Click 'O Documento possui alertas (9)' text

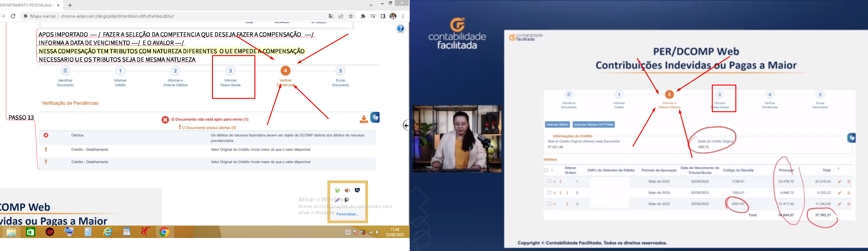coord(209,128)
